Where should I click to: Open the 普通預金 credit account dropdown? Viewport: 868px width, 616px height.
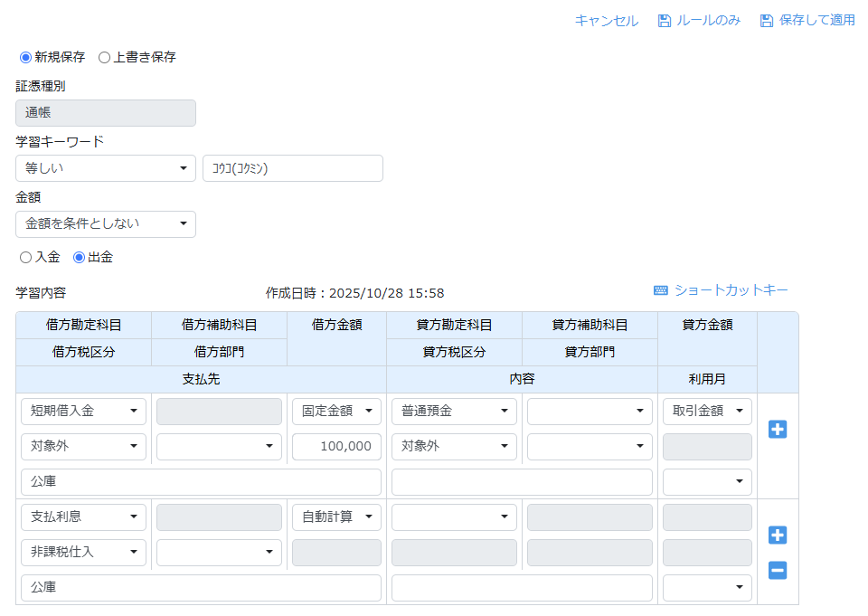click(454, 412)
